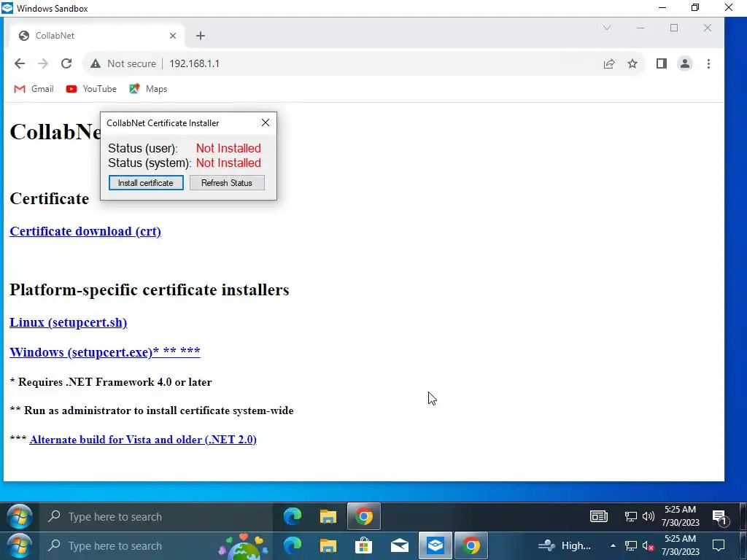747x560 pixels.
Task: Open Start menu in sandbox taskbar
Action: [20, 517]
